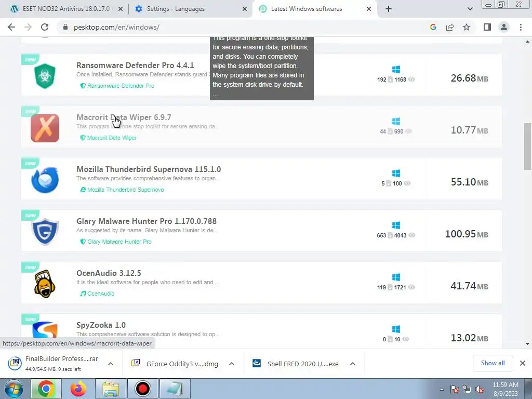Expand options for GForce Oddity3 download

(232, 364)
